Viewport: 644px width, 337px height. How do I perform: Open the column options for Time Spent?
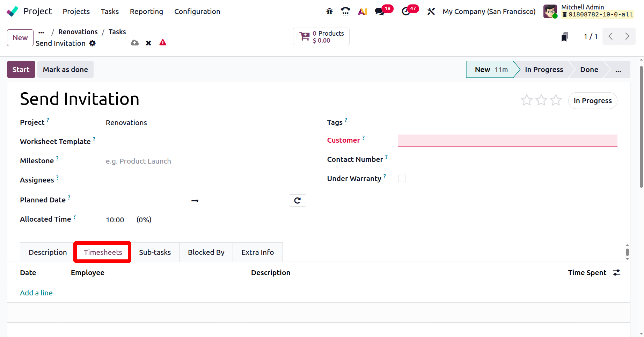click(x=617, y=273)
